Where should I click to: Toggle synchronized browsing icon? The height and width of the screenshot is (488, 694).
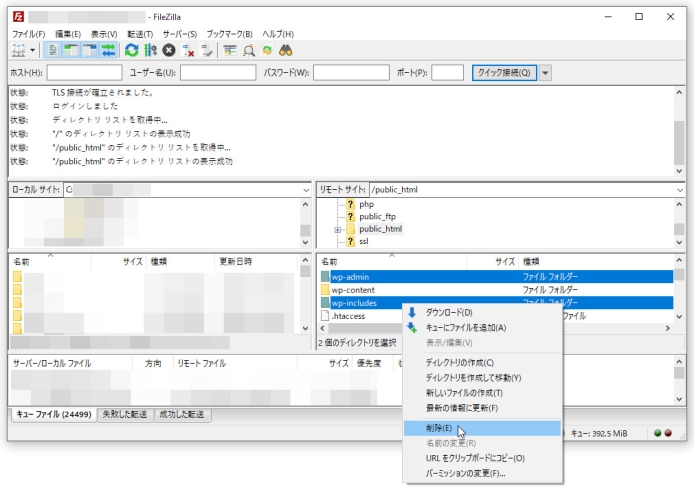267,50
